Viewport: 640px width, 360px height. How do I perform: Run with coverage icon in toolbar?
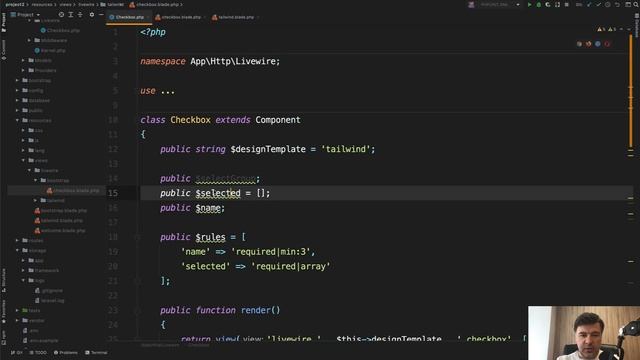click(x=548, y=4)
